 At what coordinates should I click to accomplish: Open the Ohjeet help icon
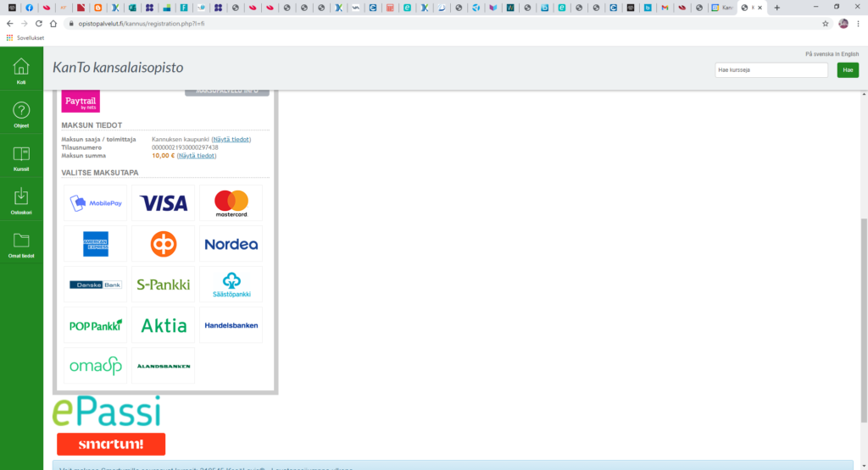click(x=21, y=114)
